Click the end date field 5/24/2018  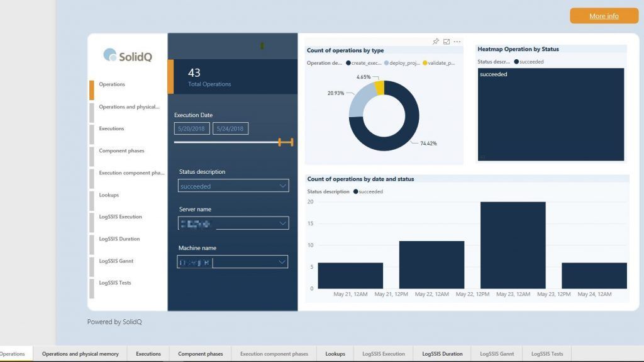[231, 128]
